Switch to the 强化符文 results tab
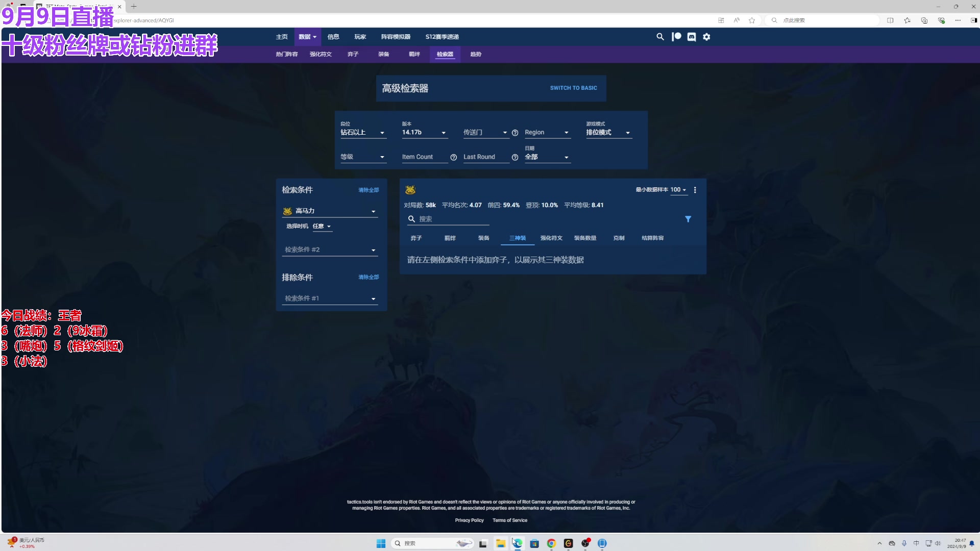Viewport: 980px width, 551px height. tap(551, 238)
